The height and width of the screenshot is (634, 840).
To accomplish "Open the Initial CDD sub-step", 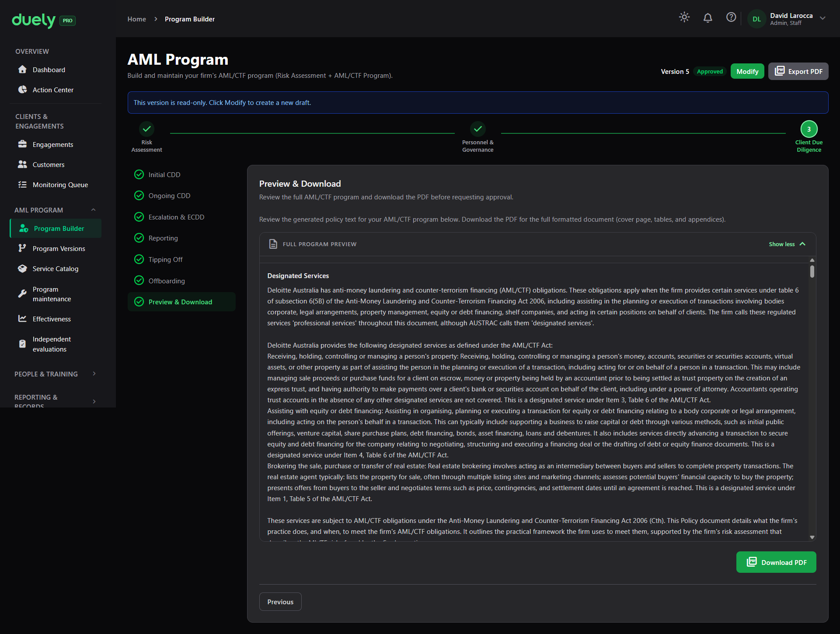I will tap(181, 174).
